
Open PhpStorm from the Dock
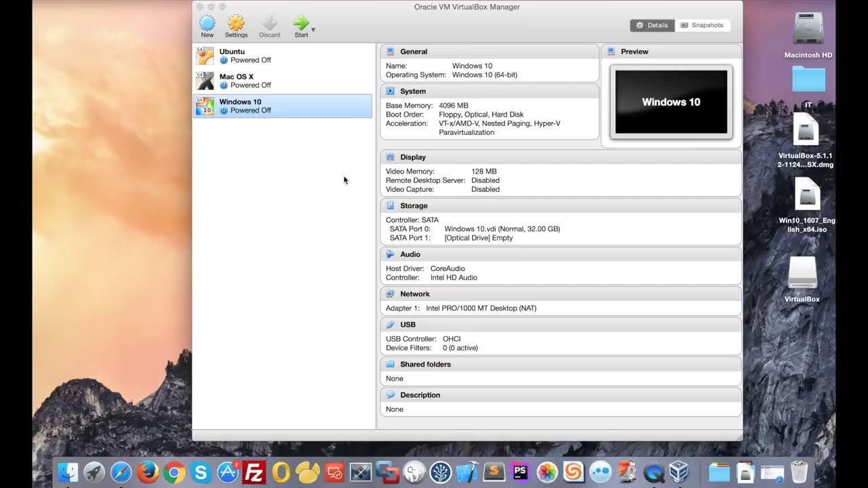coord(521,472)
